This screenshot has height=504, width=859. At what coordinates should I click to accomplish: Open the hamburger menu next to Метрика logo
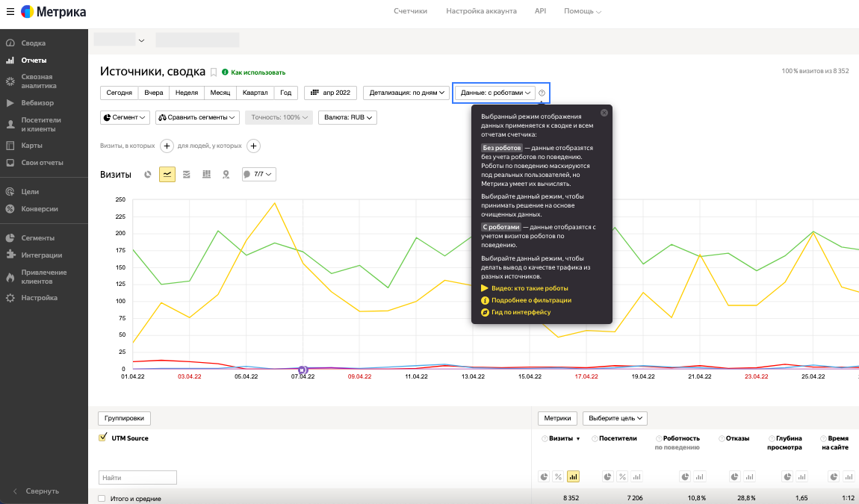coord(10,12)
